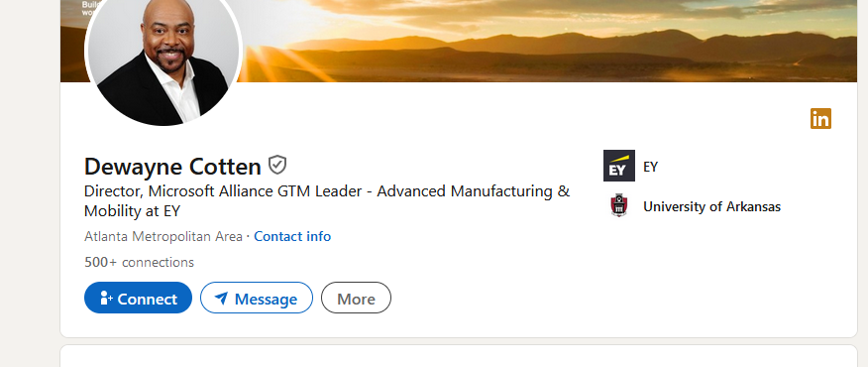The height and width of the screenshot is (367, 868).
Task: Open University of Arkansas text link
Action: [711, 206]
